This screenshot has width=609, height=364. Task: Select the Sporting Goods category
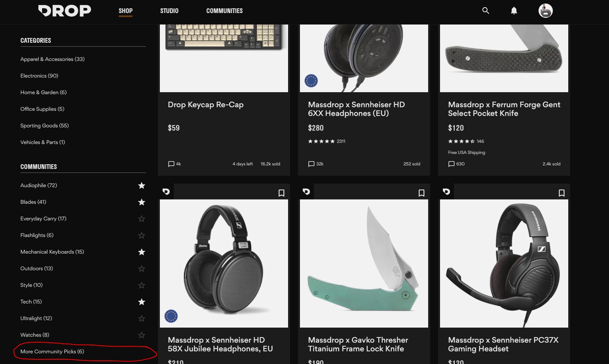coord(44,125)
